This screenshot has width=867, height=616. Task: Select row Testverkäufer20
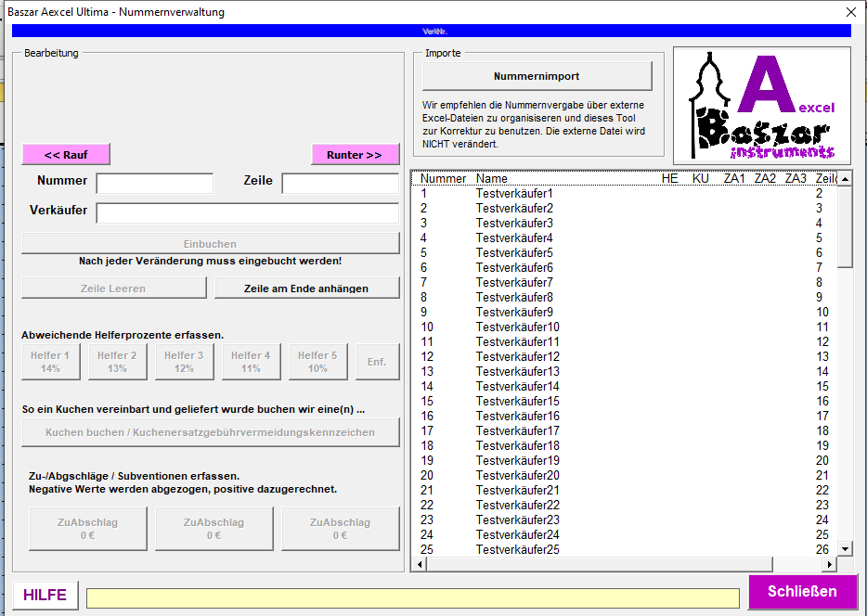[625, 476]
